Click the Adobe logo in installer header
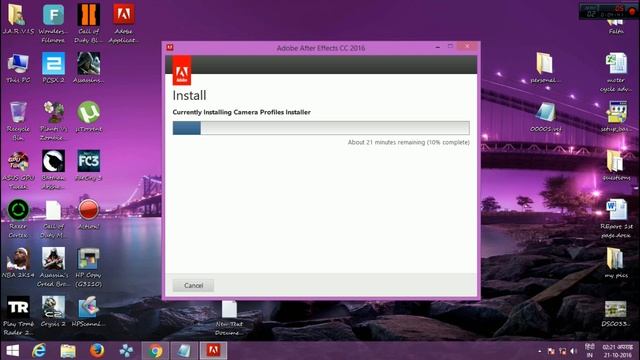The image size is (640, 360). point(182,71)
